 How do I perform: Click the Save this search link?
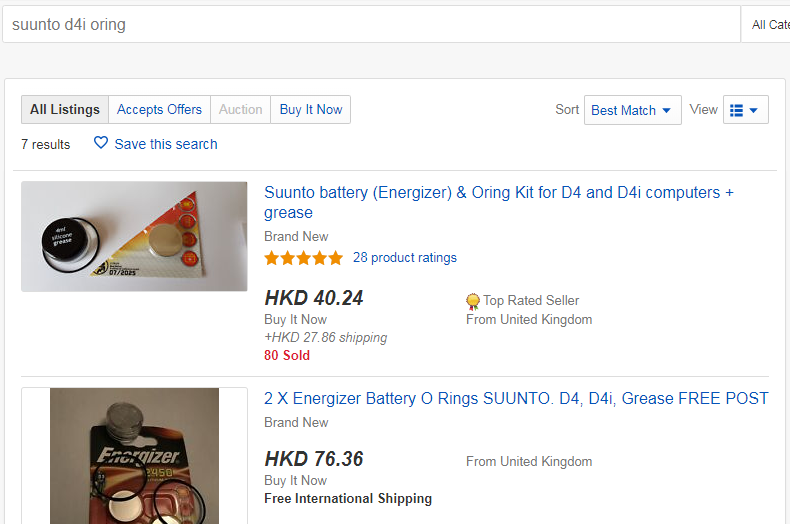click(166, 144)
